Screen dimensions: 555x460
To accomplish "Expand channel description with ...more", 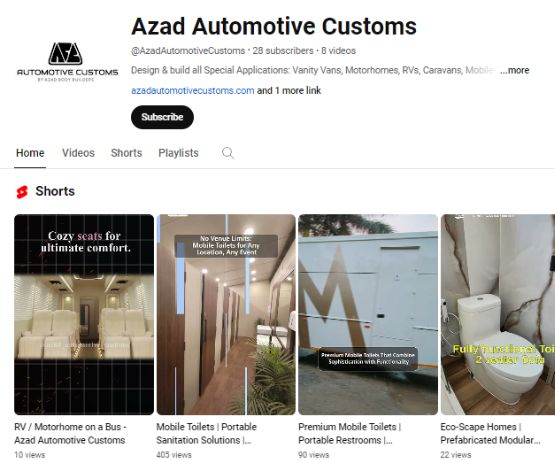I will coord(515,70).
